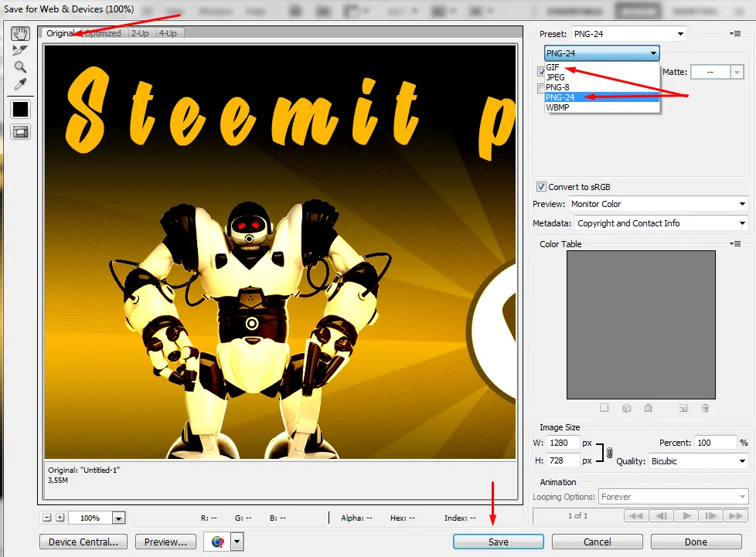Viewport: 756px width, 557px height.
Task: Select the Hand tool
Action: 20,33
